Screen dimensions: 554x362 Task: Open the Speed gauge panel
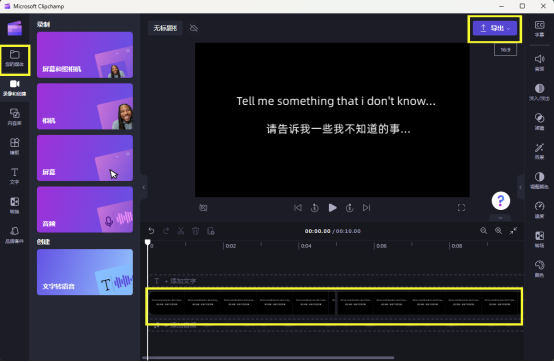click(539, 210)
